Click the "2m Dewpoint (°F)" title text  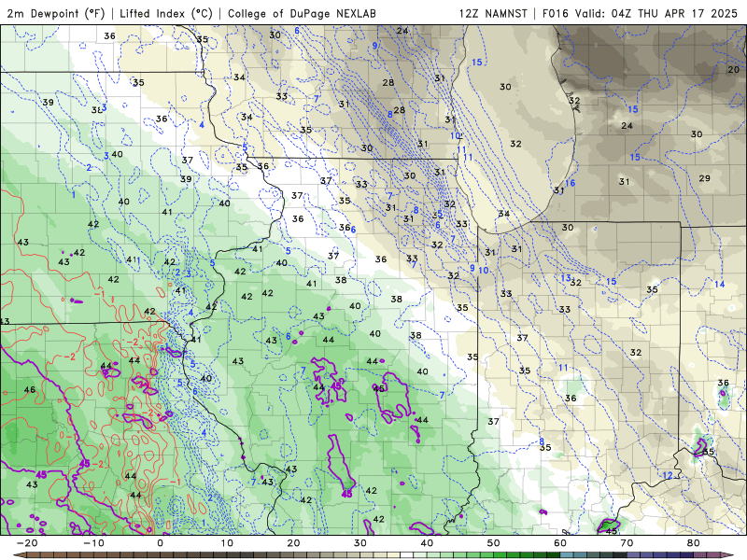click(x=56, y=13)
